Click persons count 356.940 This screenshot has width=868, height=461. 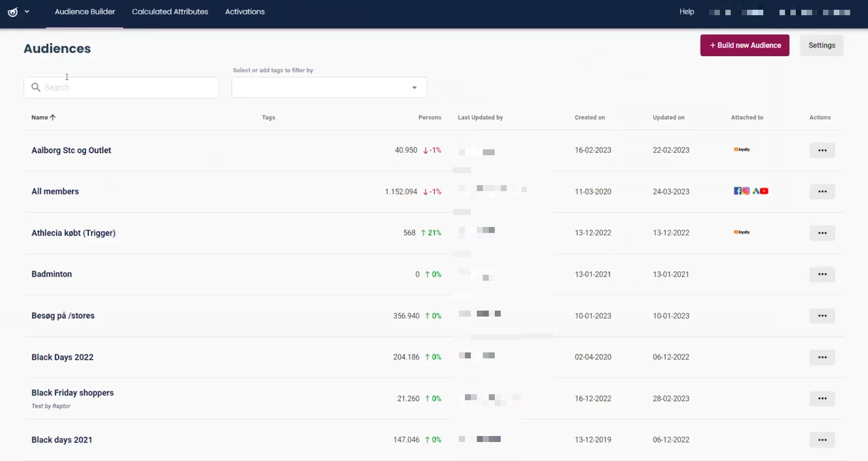coord(406,315)
